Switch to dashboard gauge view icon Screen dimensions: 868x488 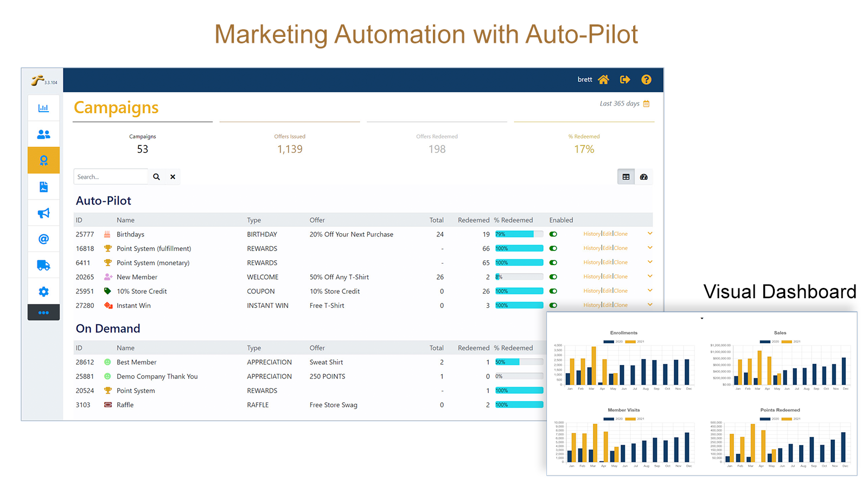[644, 177]
